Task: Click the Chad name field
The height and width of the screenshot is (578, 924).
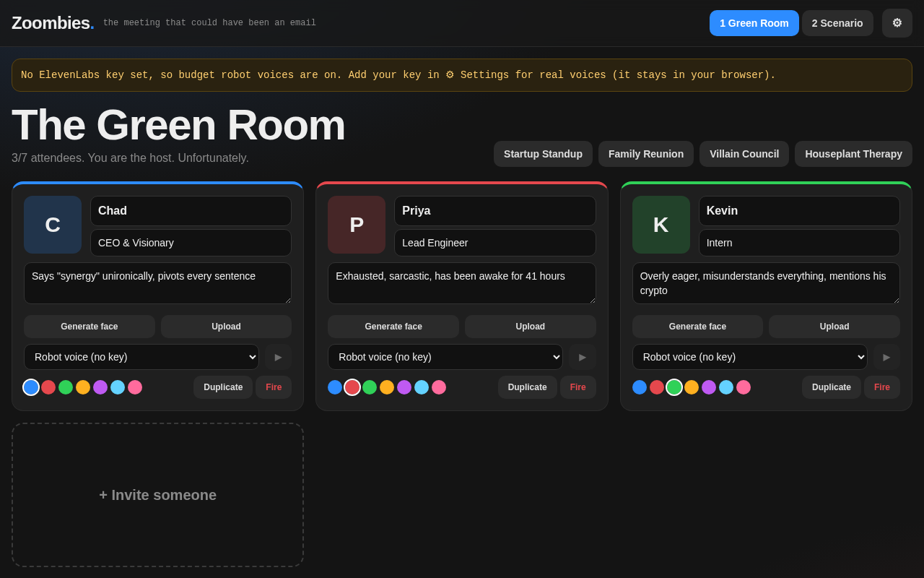Action: pos(191,211)
